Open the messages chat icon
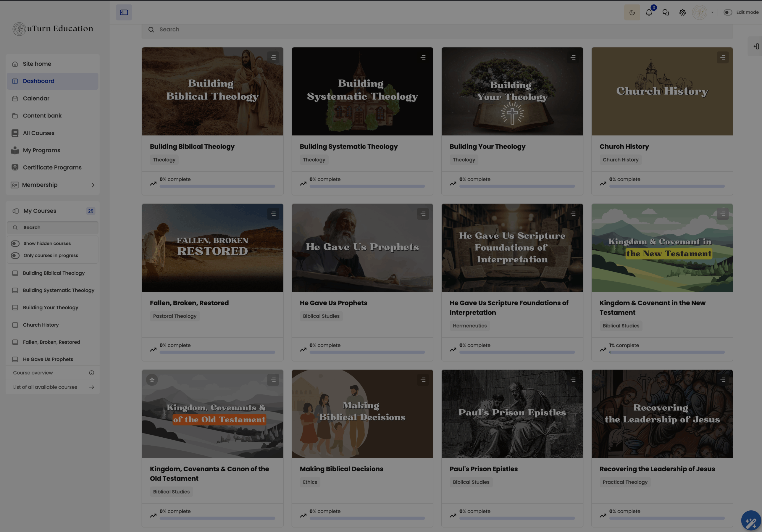 (x=666, y=12)
